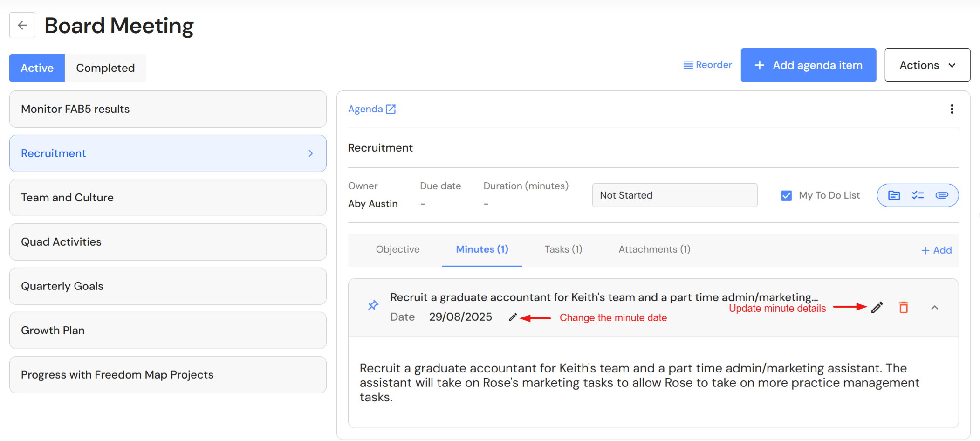The image size is (980, 441).
Task: Open the Agenda external link
Action: 372,109
